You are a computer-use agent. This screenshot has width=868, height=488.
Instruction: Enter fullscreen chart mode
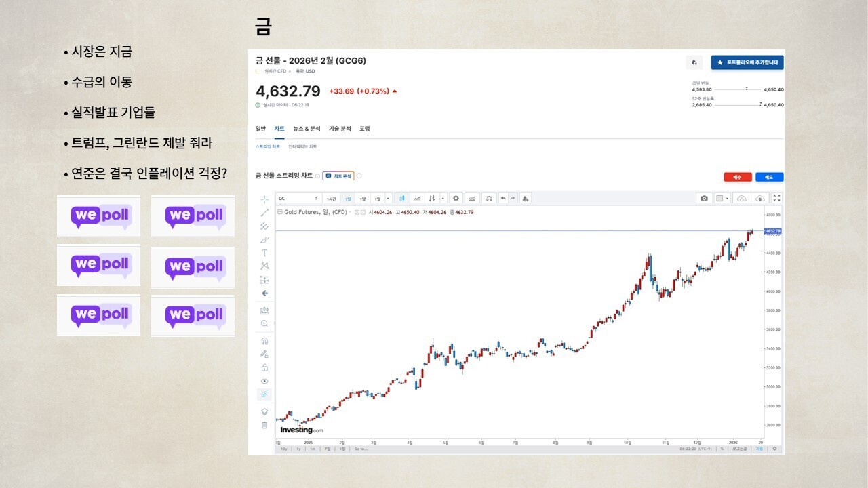(777, 199)
